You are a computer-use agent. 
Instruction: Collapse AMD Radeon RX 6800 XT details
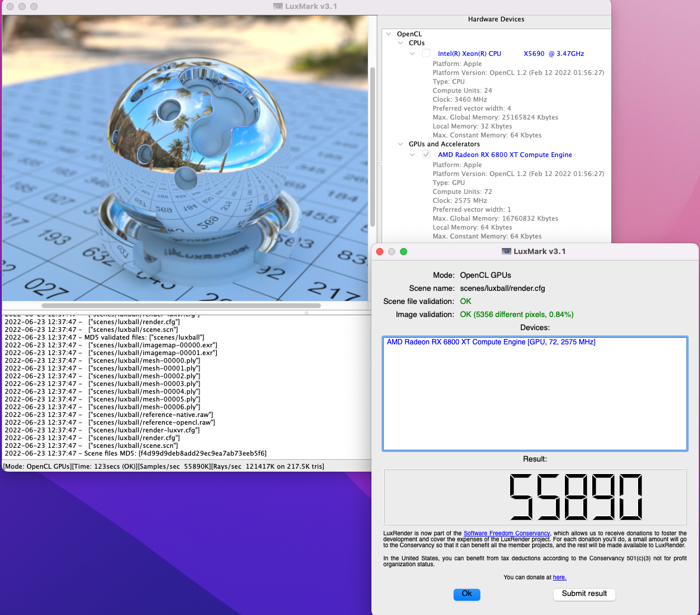click(x=412, y=155)
